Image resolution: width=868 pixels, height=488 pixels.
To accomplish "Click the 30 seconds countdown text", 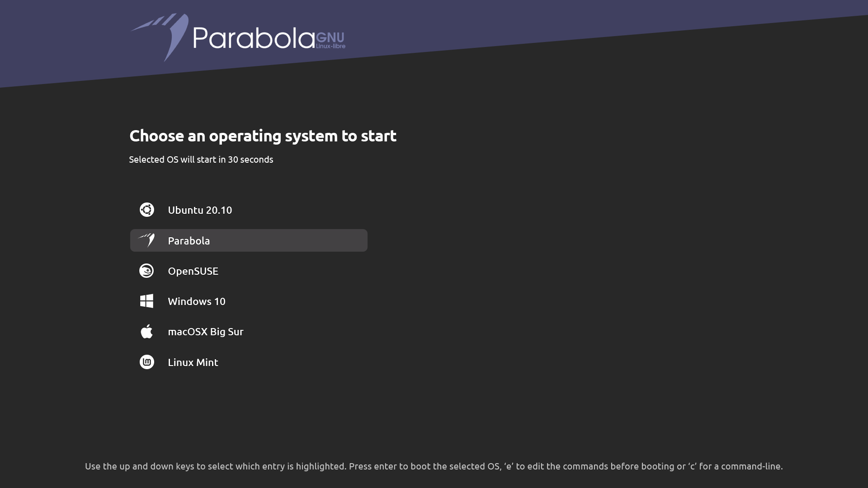I will click(250, 160).
